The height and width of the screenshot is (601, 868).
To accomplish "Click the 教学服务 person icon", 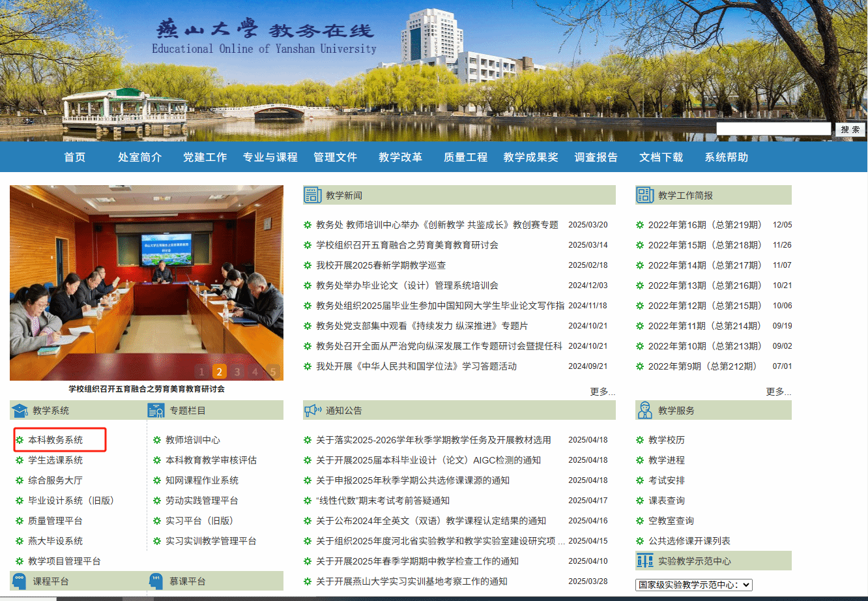I will [x=645, y=410].
